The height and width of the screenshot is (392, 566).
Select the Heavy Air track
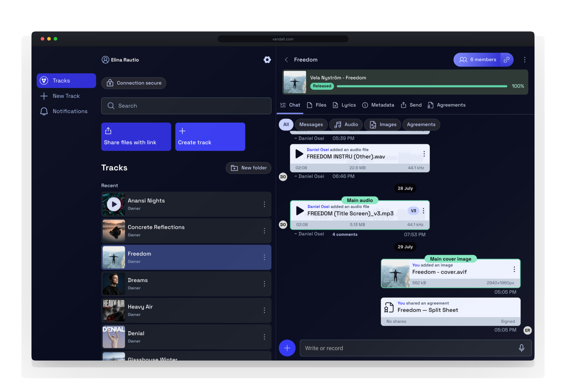[x=186, y=310]
